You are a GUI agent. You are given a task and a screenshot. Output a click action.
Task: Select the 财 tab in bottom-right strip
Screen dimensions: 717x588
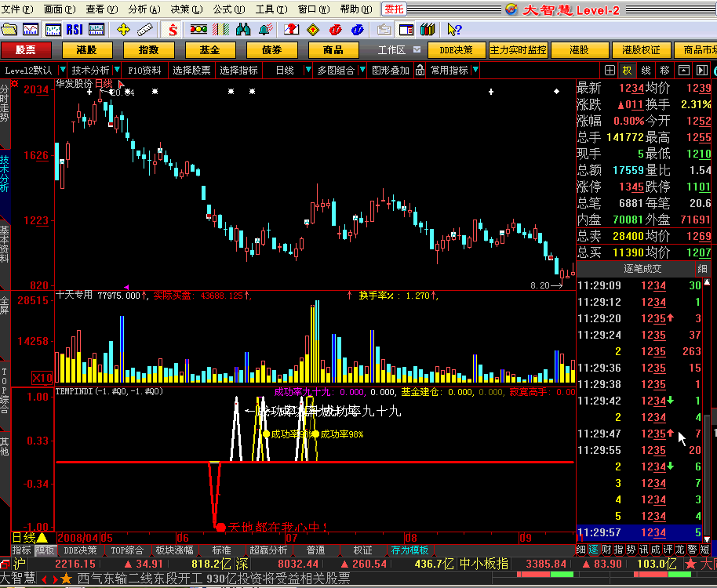(x=606, y=550)
